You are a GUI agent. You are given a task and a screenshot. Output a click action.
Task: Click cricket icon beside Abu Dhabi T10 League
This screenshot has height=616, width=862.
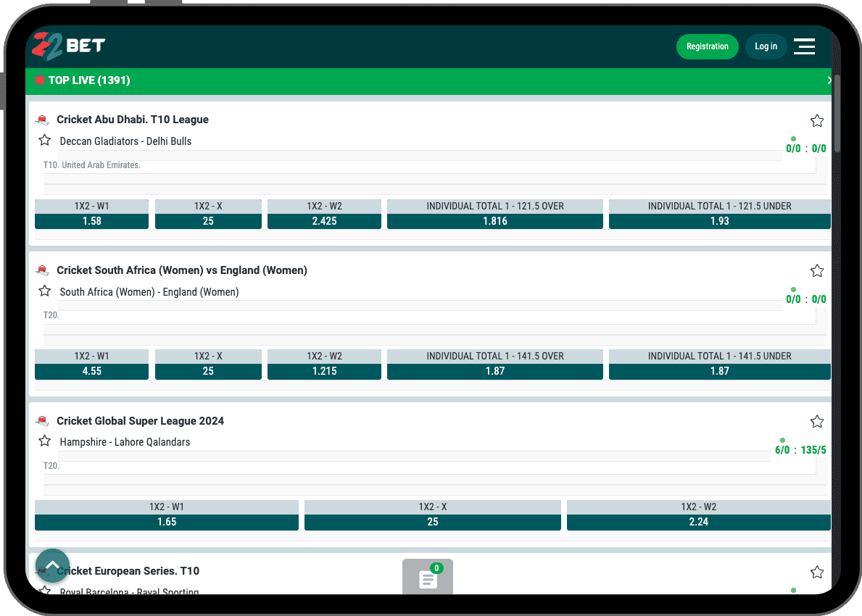point(42,120)
